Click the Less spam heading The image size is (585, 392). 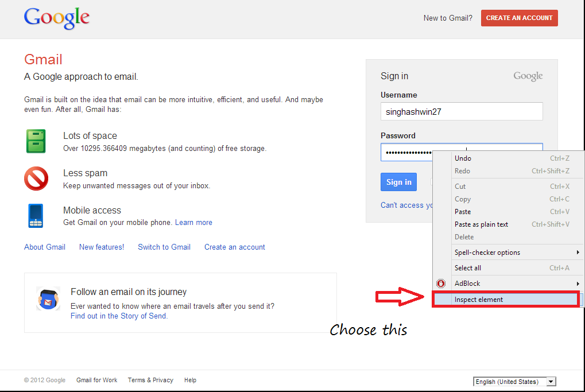point(85,173)
